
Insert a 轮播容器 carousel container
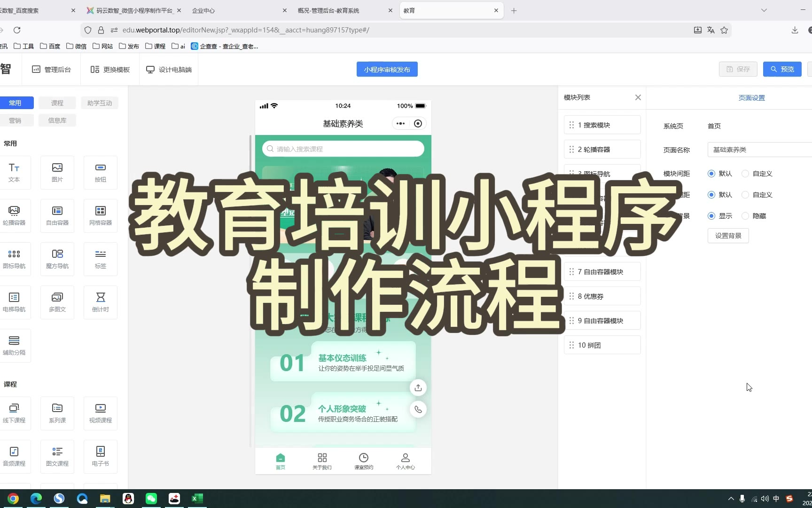(x=14, y=215)
